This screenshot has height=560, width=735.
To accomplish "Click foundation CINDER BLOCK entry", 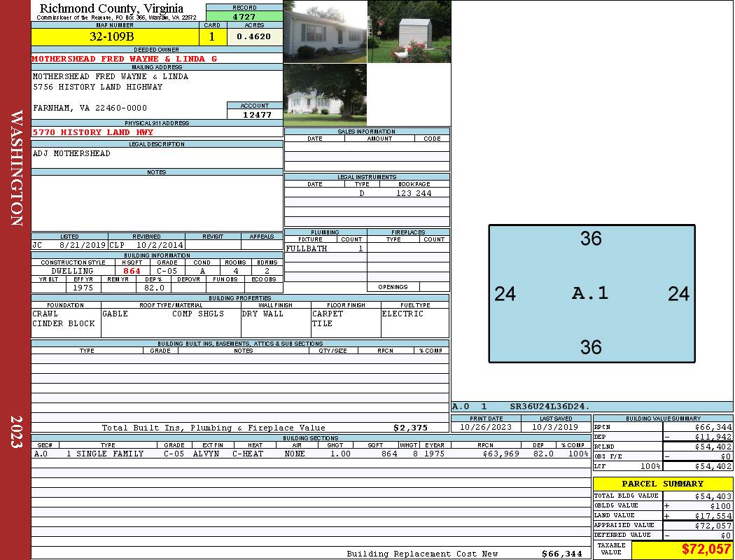I will 64,323.
